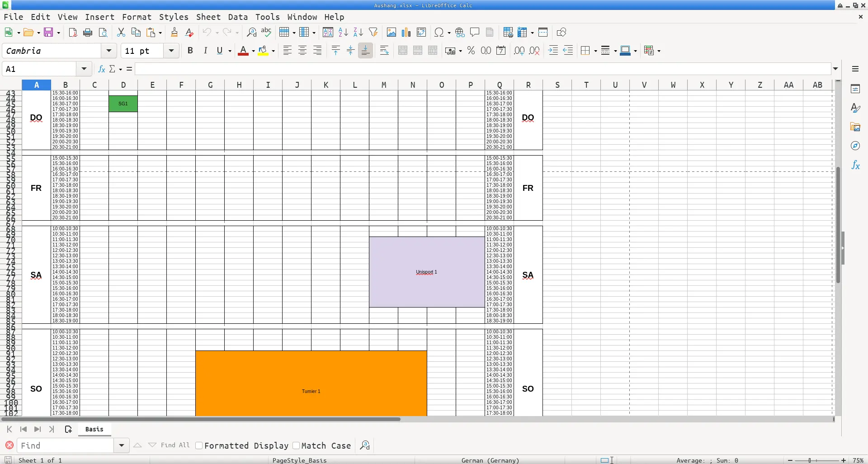Viewport: 868px width, 464px height.
Task: Open the Sheet menu
Action: pos(208,17)
